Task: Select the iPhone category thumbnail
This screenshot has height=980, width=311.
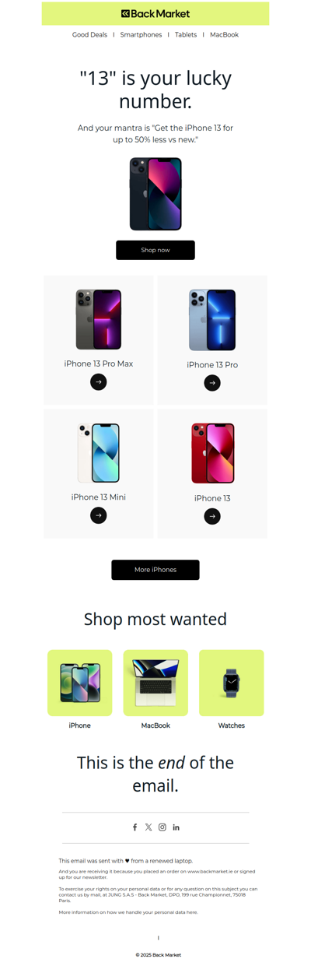Action: pyautogui.click(x=80, y=683)
